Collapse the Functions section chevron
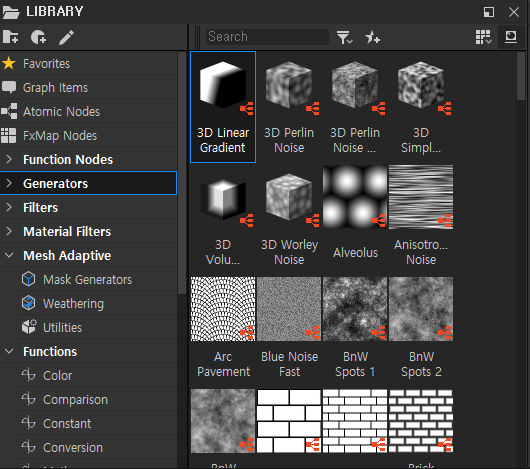The height and width of the screenshot is (469, 530). 9,351
